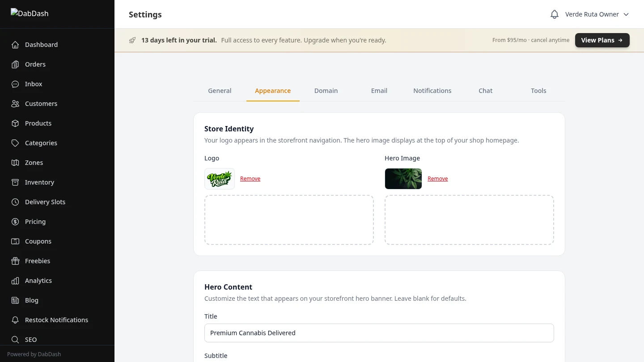Click the Coupons sidebar icon
The image size is (644, 362).
(15, 241)
